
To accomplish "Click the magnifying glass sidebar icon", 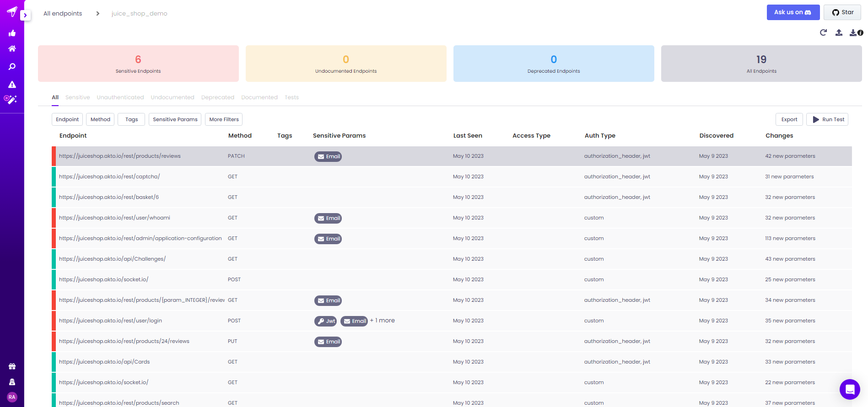I will click(12, 67).
